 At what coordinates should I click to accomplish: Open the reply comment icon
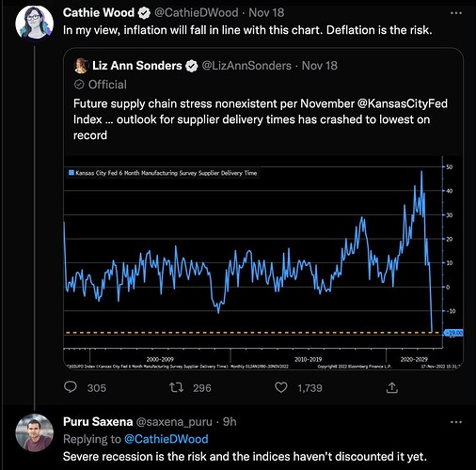[71, 387]
